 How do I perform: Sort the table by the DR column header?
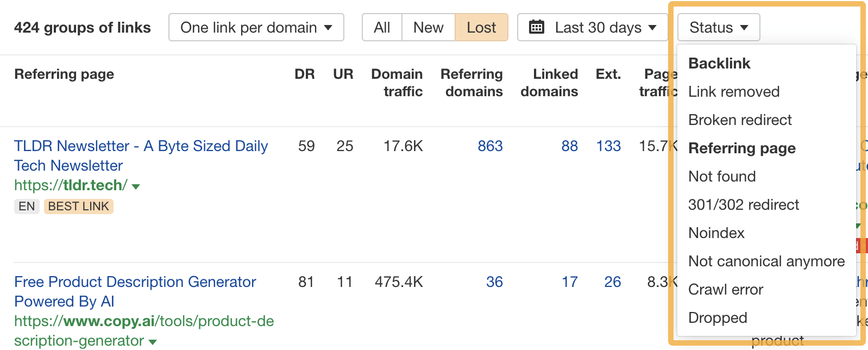pyautogui.click(x=306, y=74)
